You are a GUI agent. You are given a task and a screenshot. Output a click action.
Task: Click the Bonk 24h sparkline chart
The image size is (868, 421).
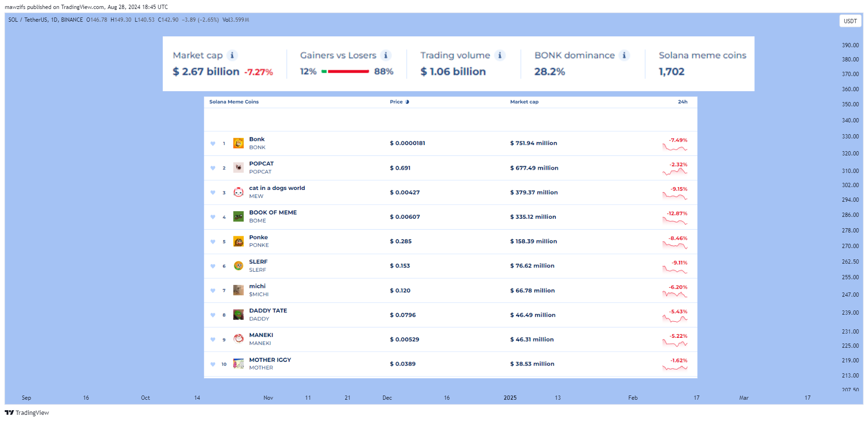click(675, 148)
